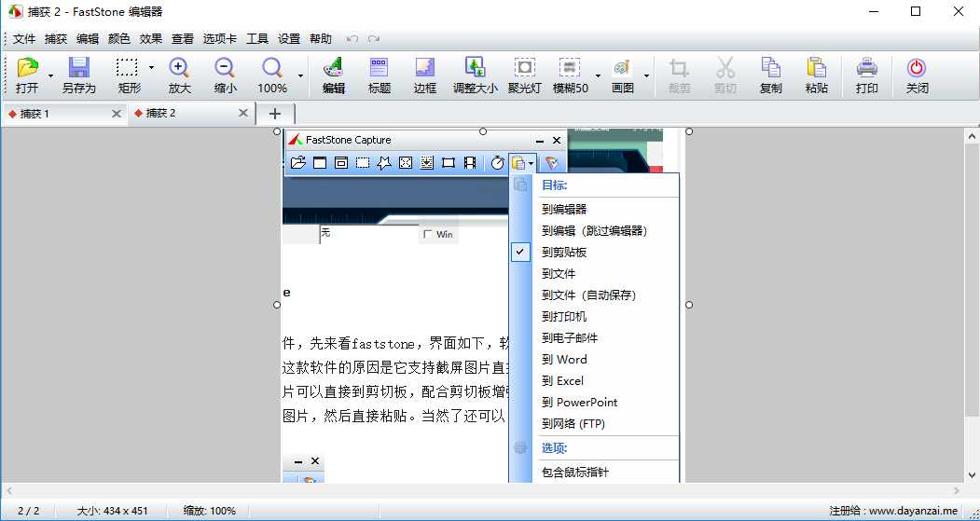Click the 编辑 draw/edit palette icon
The image size is (980, 521).
[333, 75]
